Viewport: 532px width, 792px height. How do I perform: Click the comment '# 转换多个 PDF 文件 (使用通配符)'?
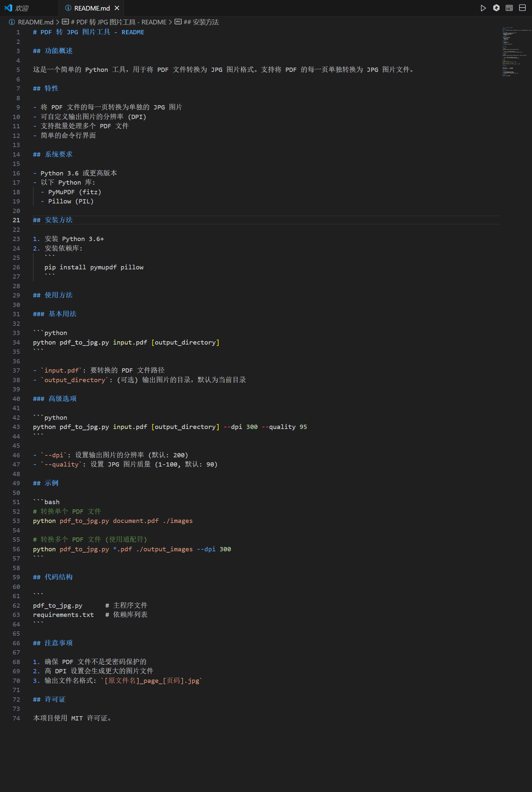pyautogui.click(x=90, y=540)
